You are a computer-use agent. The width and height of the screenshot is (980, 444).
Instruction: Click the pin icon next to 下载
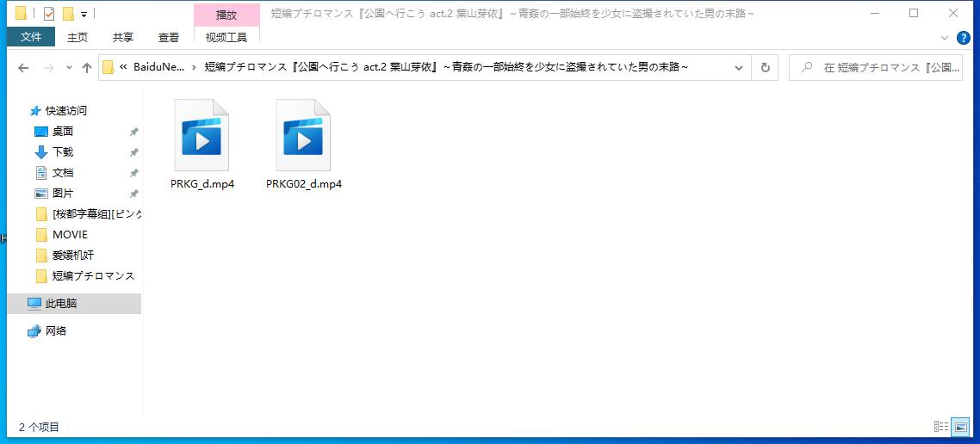(133, 152)
